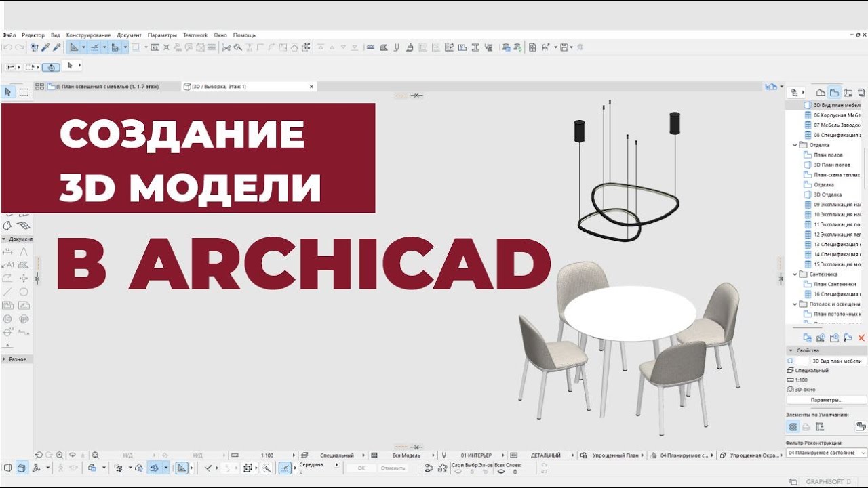The height and width of the screenshot is (488, 868).
Task: Click the Undo icon
Action: pos(7,47)
